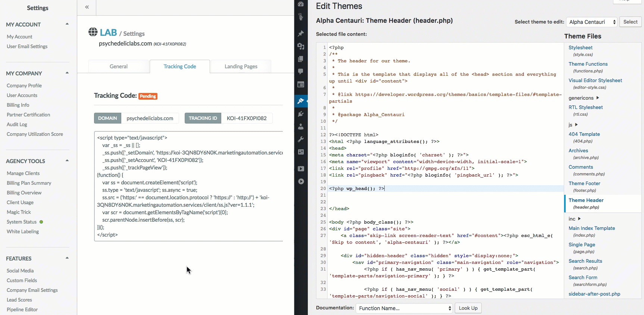Open User Accounts link
644x315 pixels.
click(22, 95)
